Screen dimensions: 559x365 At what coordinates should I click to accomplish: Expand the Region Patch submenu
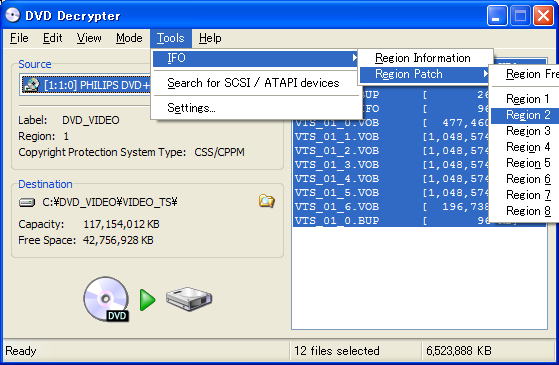[x=424, y=74]
